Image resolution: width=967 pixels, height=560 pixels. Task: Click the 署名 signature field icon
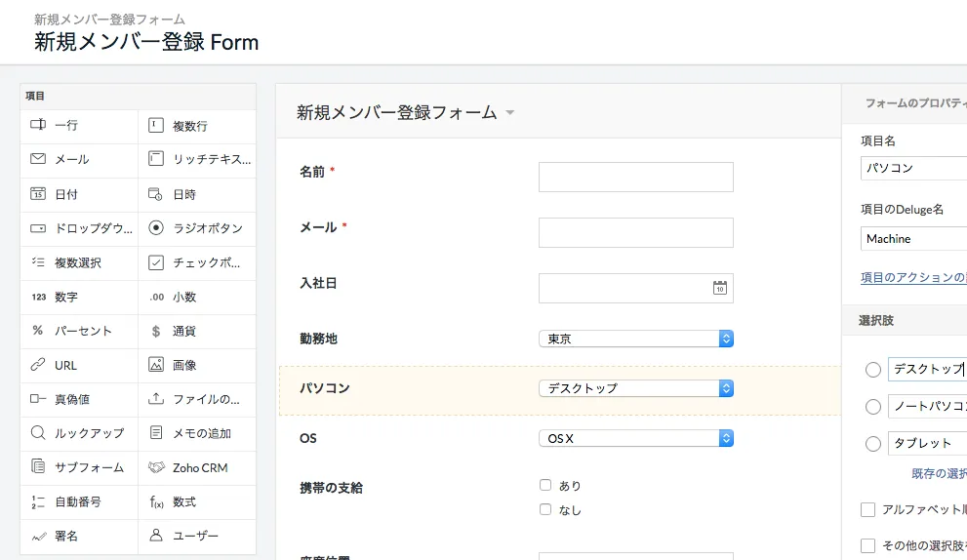coord(38,536)
